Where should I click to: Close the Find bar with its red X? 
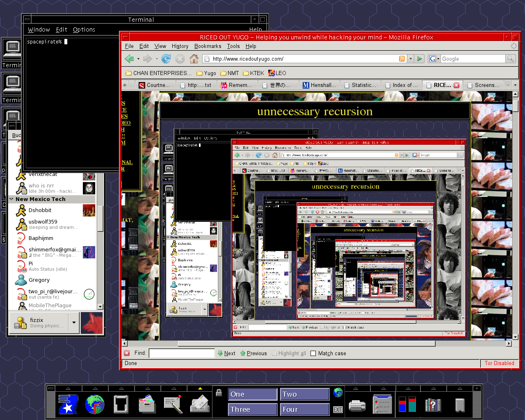click(x=127, y=353)
